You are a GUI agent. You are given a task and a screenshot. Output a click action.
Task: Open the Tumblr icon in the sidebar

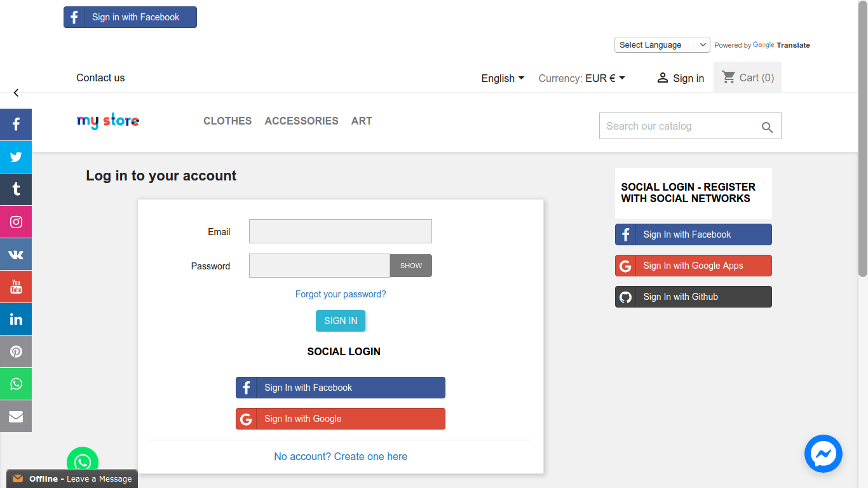click(16, 189)
